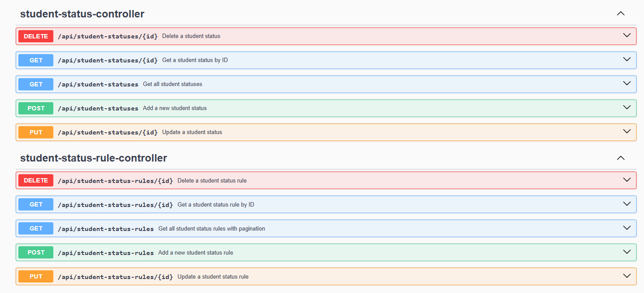Click text 'Get a student status rule by ID'

tap(216, 204)
